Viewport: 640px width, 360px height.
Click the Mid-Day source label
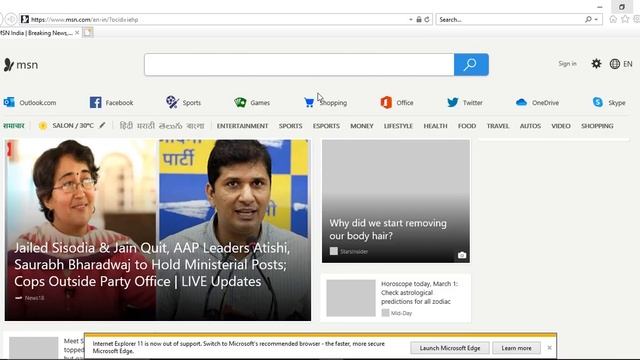click(401, 313)
